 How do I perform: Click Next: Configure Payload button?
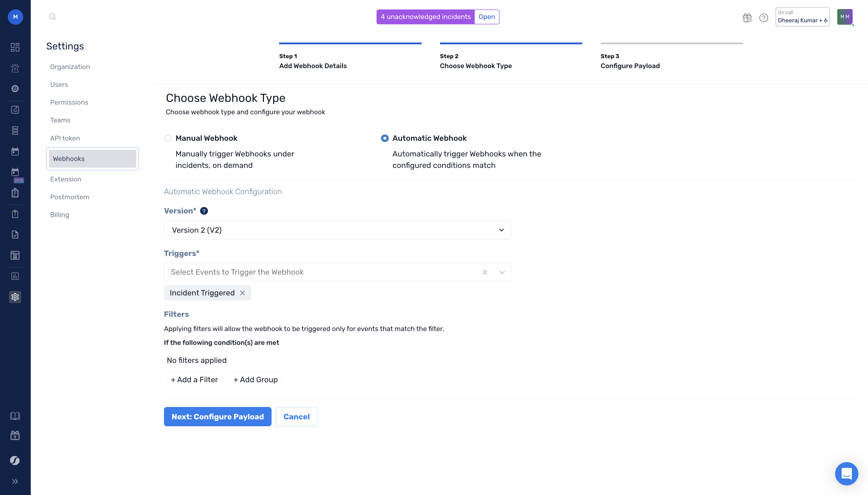[218, 416]
